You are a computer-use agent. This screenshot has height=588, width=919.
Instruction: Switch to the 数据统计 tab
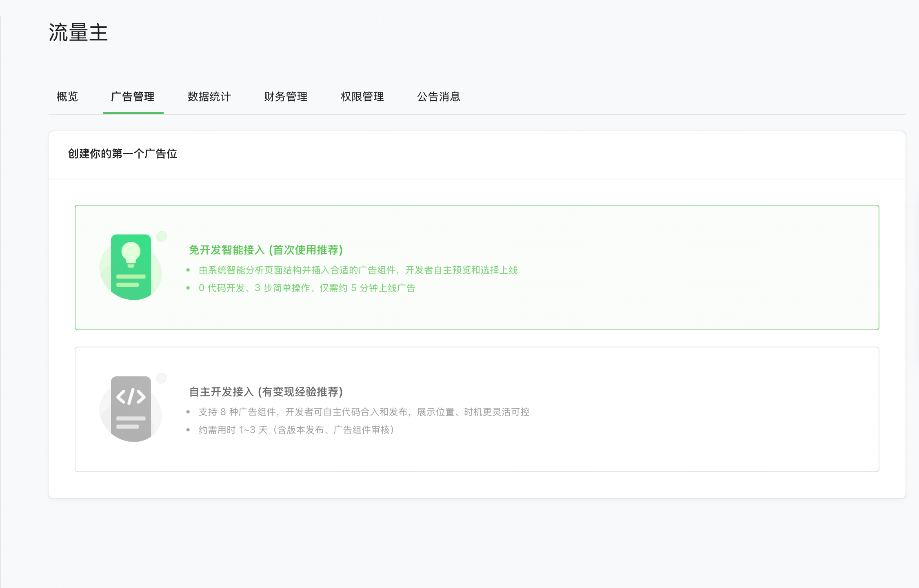[209, 97]
